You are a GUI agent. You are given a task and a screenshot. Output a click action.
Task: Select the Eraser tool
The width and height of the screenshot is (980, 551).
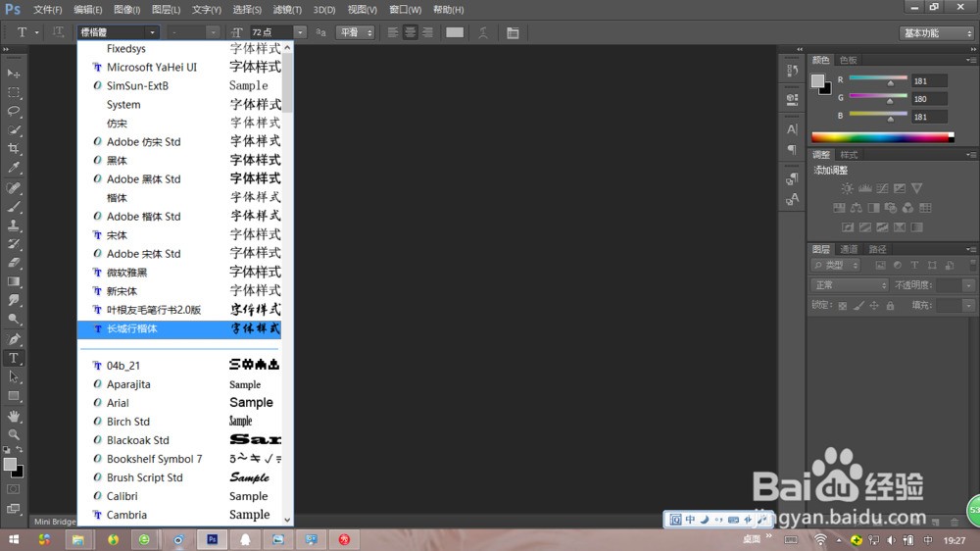[x=13, y=263]
